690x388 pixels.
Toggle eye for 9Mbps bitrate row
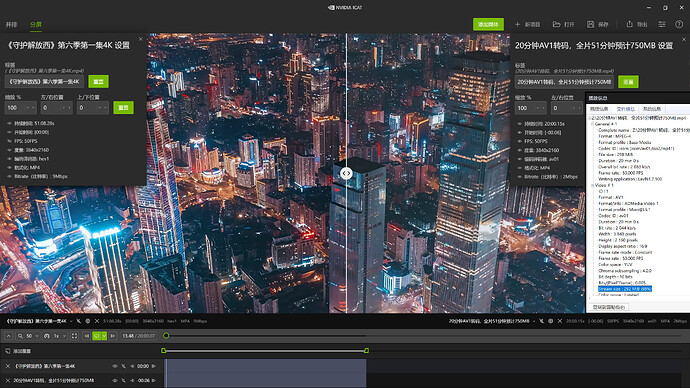pyautogui.click(x=9, y=176)
